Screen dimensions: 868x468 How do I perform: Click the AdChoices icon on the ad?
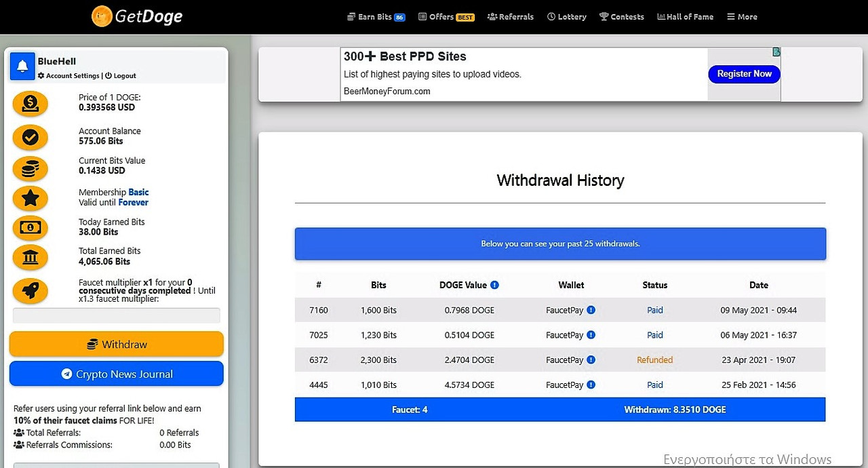776,52
